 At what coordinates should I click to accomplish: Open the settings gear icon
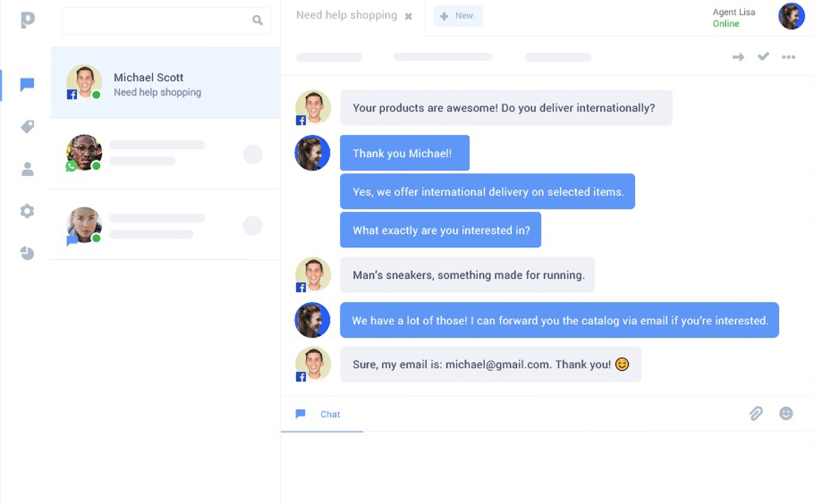click(27, 211)
